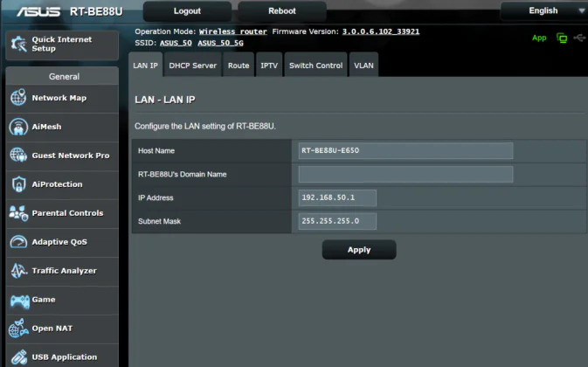This screenshot has width=588, height=367.
Task: Open the AiMesh menu item
Action: coord(62,127)
